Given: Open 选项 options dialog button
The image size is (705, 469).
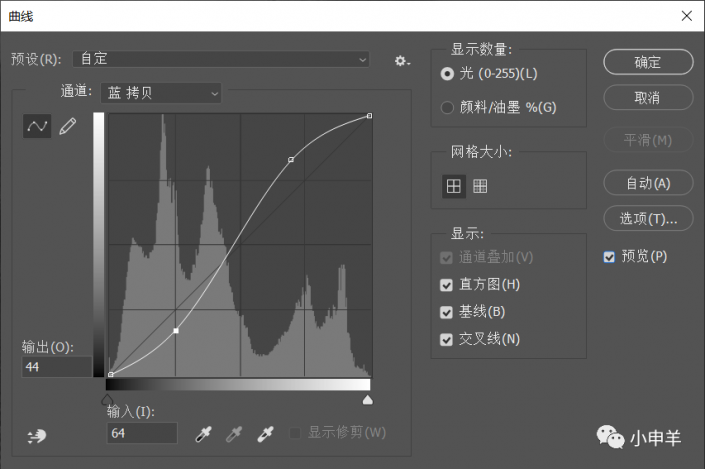Looking at the screenshot, I should pyautogui.click(x=647, y=218).
